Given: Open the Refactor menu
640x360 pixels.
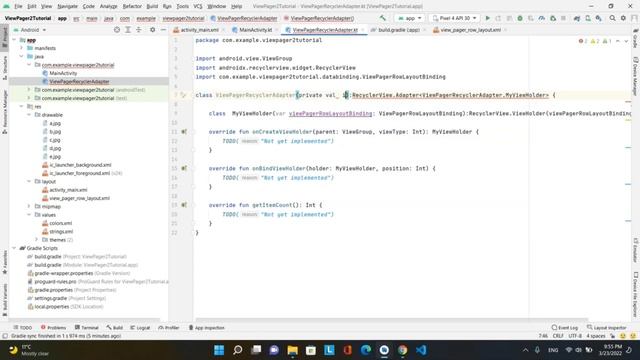Looking at the screenshot, I should click(x=132, y=6).
